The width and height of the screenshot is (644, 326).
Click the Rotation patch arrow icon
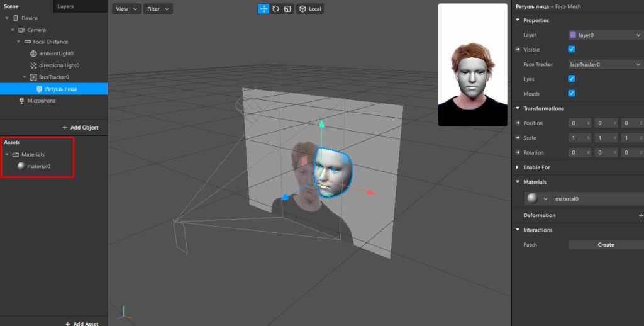click(x=518, y=152)
